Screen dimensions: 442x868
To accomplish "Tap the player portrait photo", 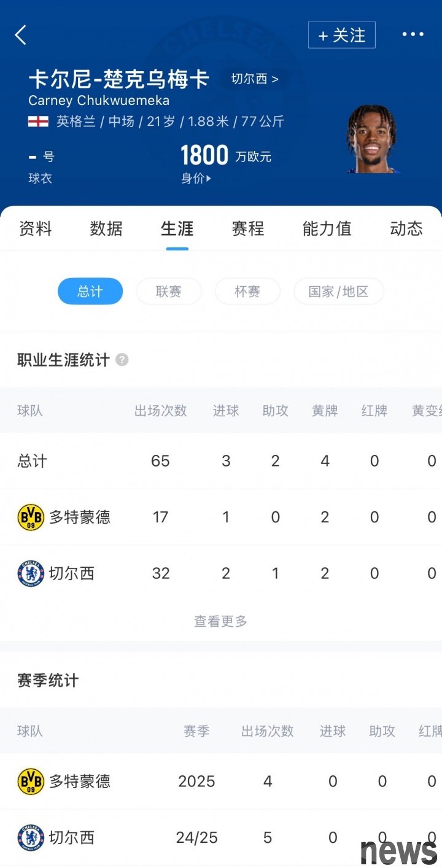I will (x=373, y=139).
